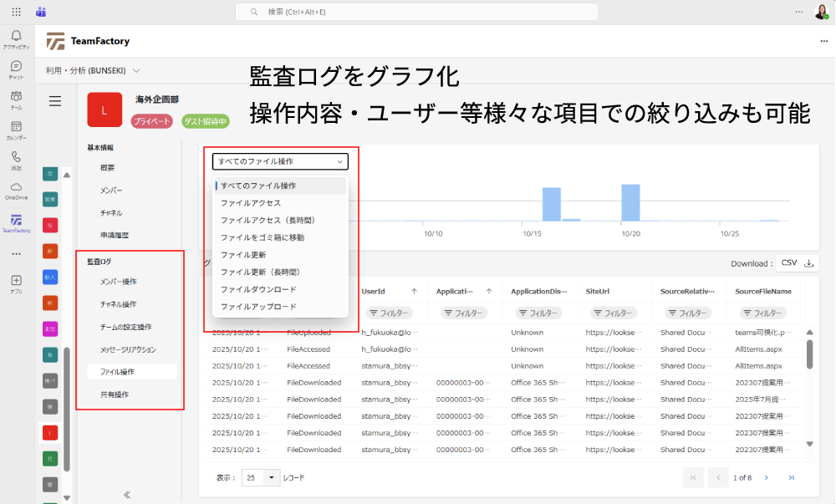Go to next page of results

pyautogui.click(x=767, y=478)
